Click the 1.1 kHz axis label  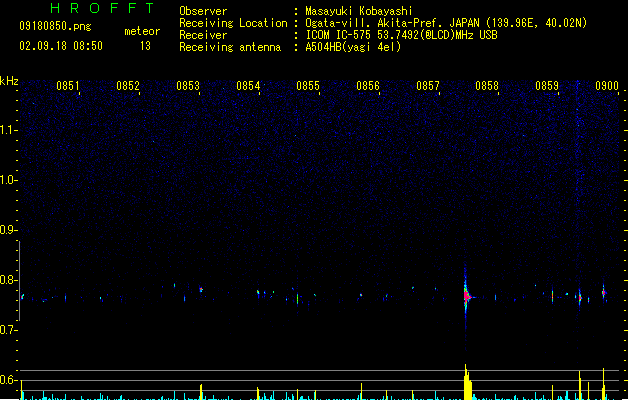[x=9, y=130]
